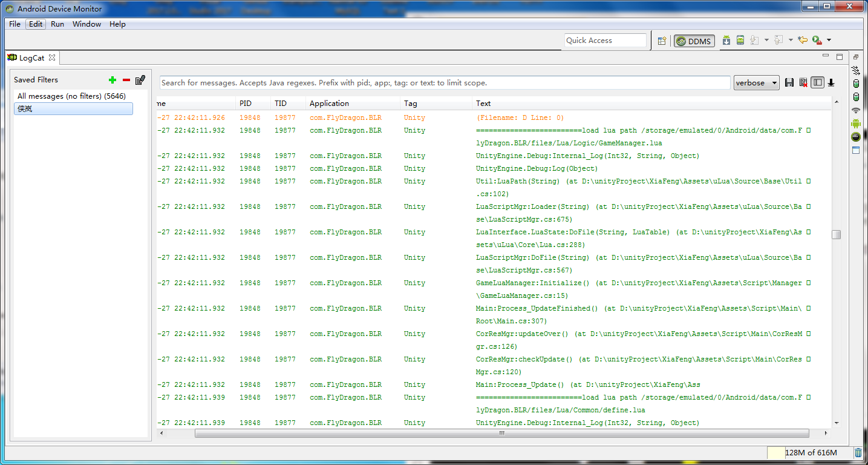Click the back-to-last-edit yellow arrow icon

coord(803,41)
